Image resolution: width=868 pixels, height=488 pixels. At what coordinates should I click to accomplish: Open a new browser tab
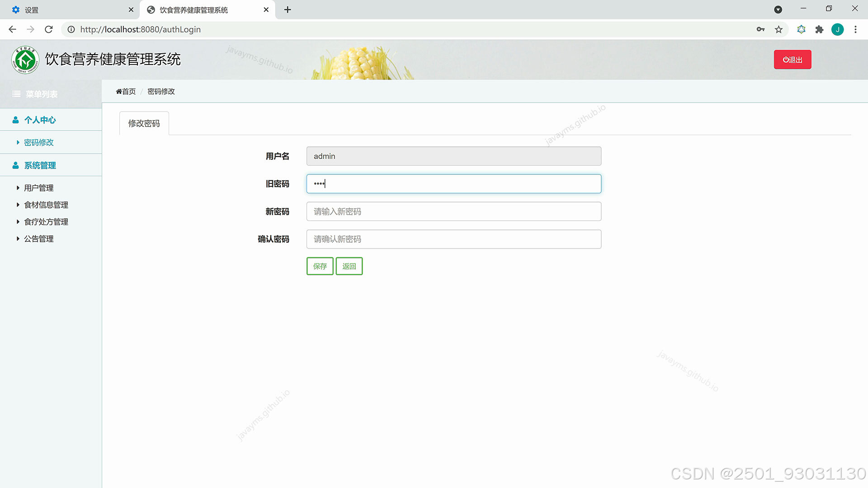[x=288, y=9]
